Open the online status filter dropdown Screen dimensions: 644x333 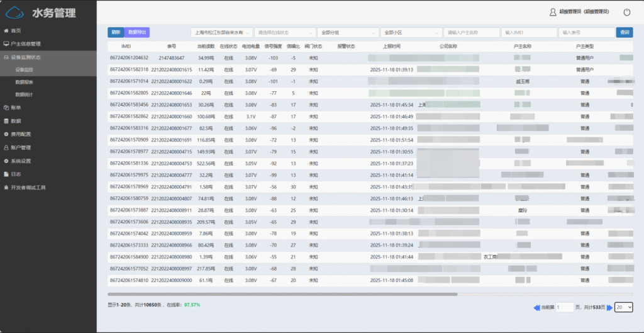pos(284,32)
